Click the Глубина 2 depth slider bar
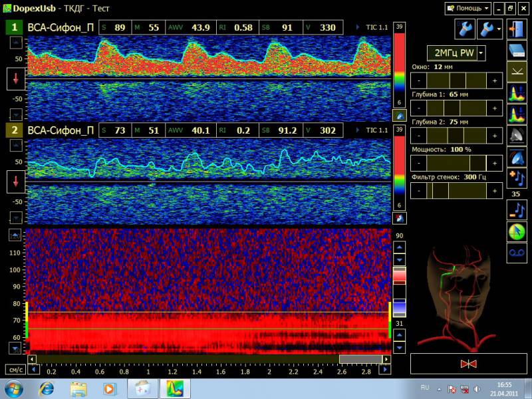This screenshot has height=399, width=532. click(x=457, y=136)
